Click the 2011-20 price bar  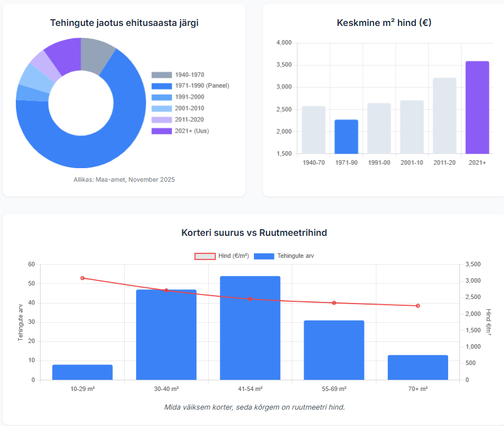click(x=444, y=116)
